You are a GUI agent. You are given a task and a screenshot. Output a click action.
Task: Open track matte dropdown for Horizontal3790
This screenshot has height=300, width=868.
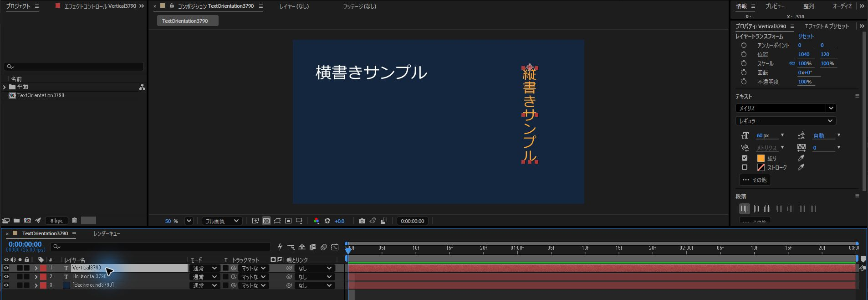tap(253, 277)
